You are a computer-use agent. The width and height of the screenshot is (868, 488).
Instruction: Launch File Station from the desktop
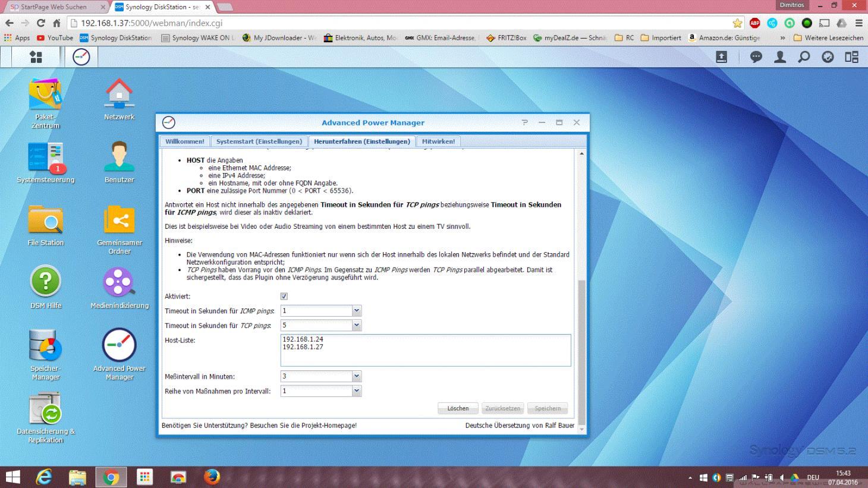[x=46, y=225]
